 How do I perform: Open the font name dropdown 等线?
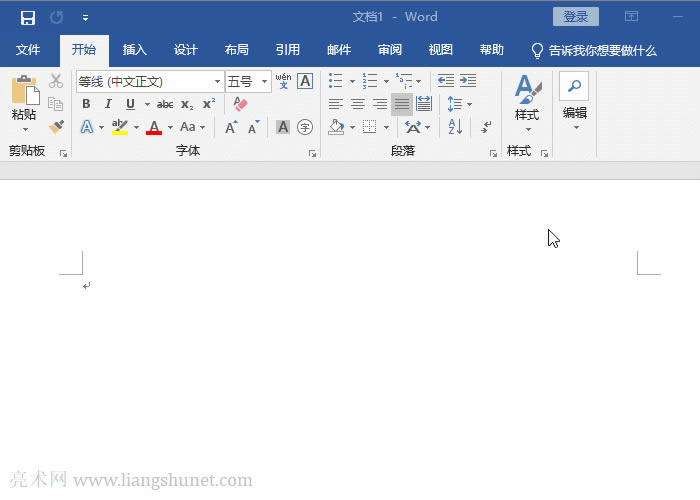(x=218, y=81)
